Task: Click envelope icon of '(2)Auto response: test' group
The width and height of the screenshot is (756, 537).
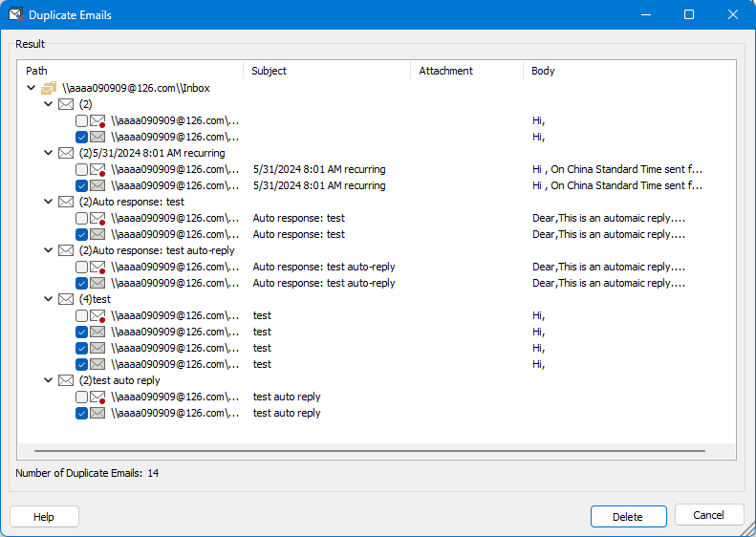Action: (x=66, y=202)
